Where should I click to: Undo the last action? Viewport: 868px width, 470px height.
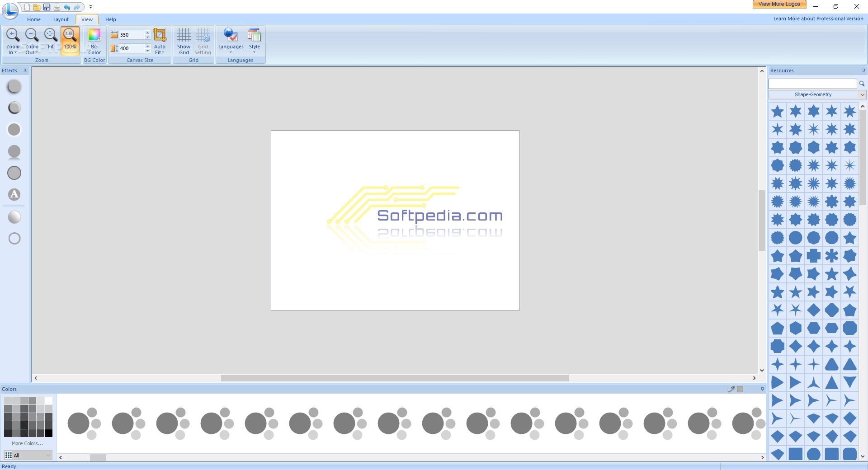click(67, 7)
